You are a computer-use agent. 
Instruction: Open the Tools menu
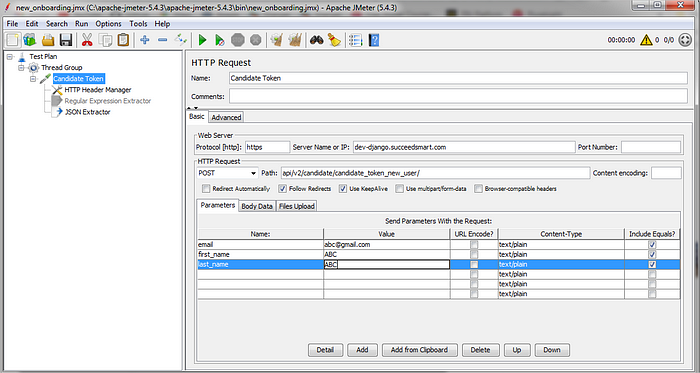pos(138,24)
